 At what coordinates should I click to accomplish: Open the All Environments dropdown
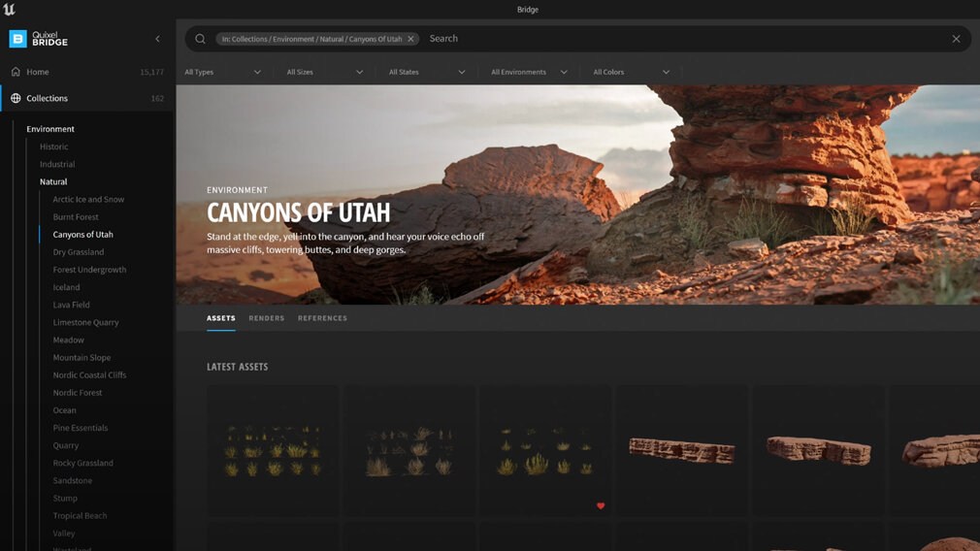pos(530,72)
